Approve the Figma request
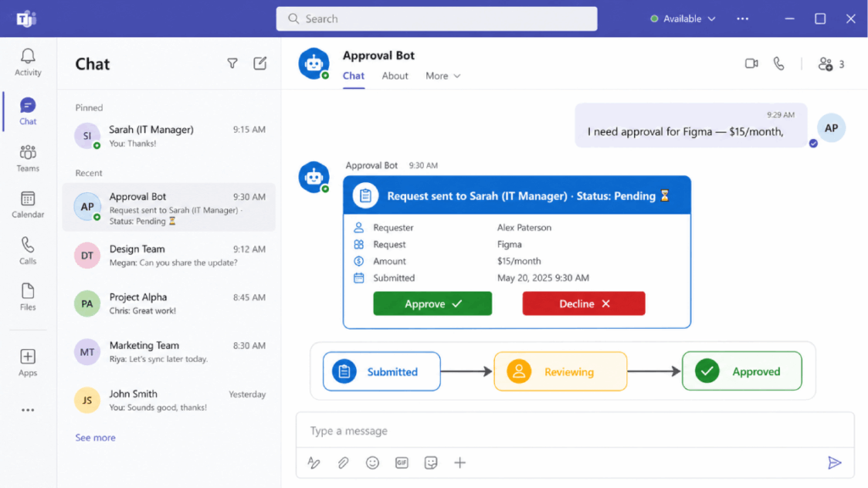This screenshot has width=868, height=488. point(432,304)
